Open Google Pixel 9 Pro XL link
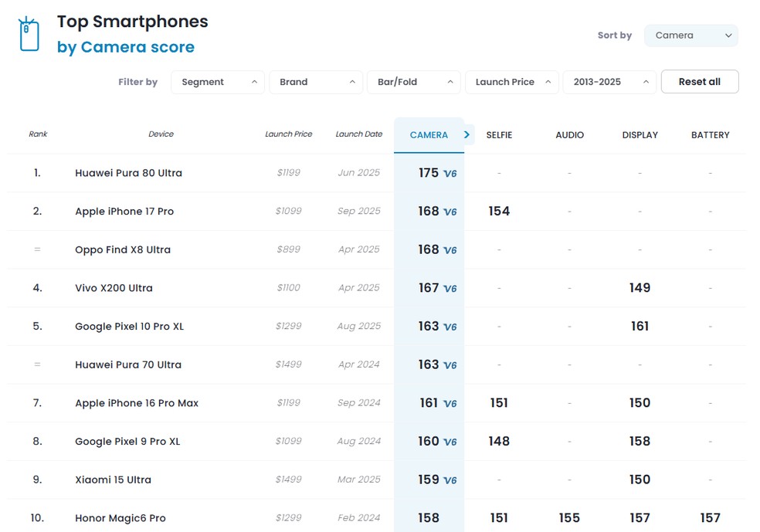Image resolution: width=760 pixels, height=532 pixels. [127, 441]
